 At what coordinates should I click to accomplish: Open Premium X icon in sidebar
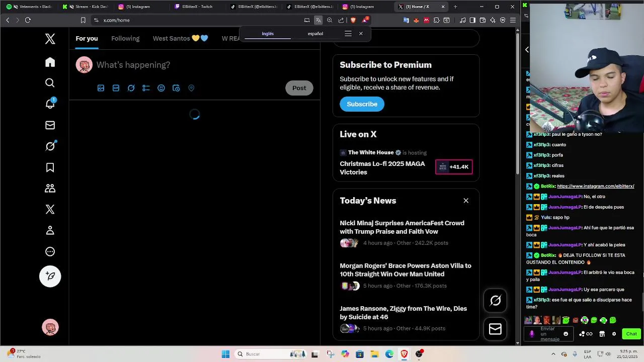click(50, 210)
